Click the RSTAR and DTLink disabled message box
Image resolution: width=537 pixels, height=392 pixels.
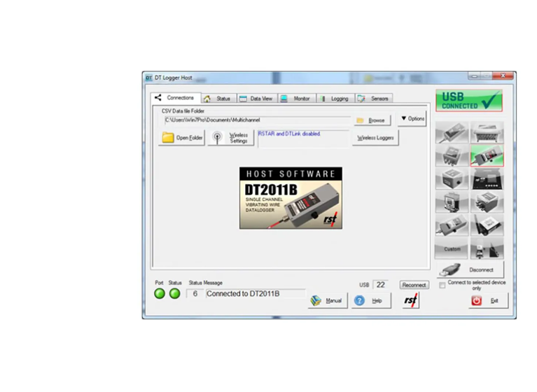point(303,139)
